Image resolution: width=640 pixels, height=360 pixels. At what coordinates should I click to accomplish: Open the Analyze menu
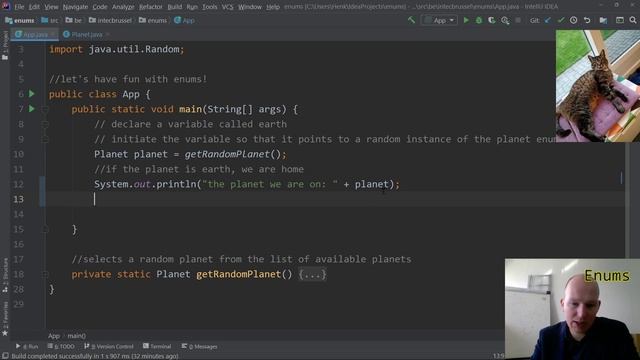pyautogui.click(x=123, y=7)
